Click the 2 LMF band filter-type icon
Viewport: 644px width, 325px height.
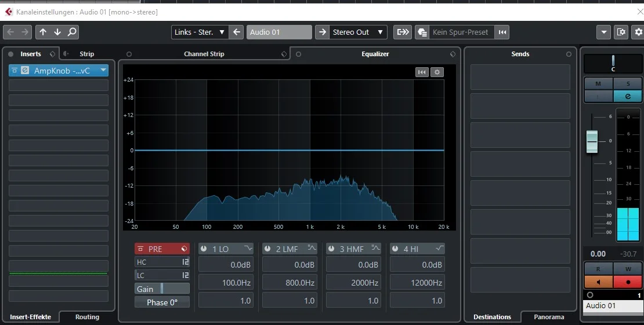click(312, 249)
